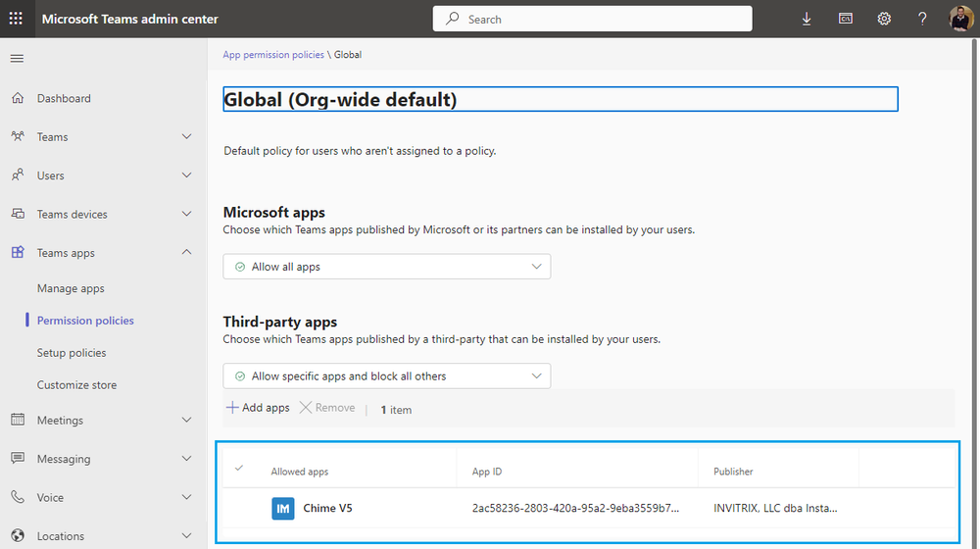Open Third-party apps permission dropdown
980x549 pixels.
click(387, 375)
